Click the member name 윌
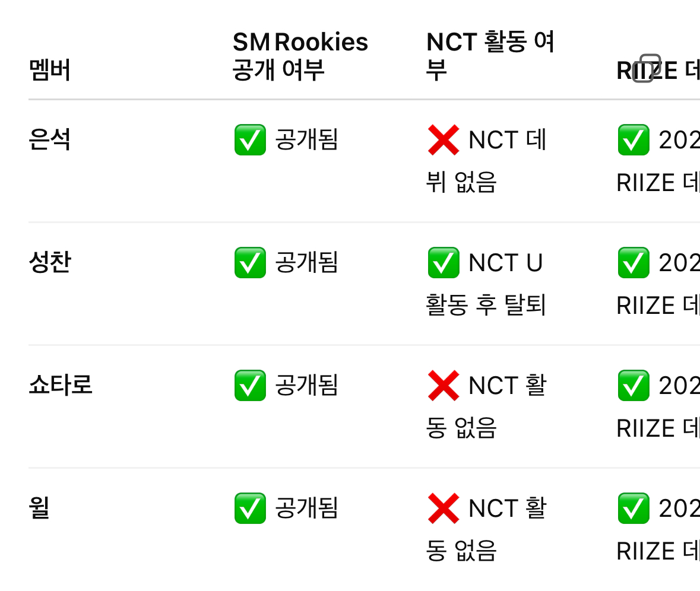This screenshot has width=700, height=591. pyautogui.click(x=39, y=509)
